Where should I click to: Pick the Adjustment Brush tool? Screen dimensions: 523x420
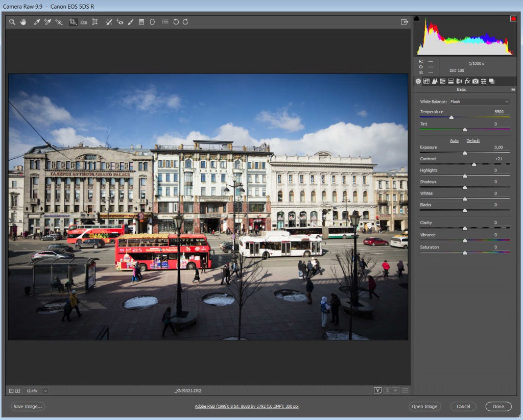(130, 22)
